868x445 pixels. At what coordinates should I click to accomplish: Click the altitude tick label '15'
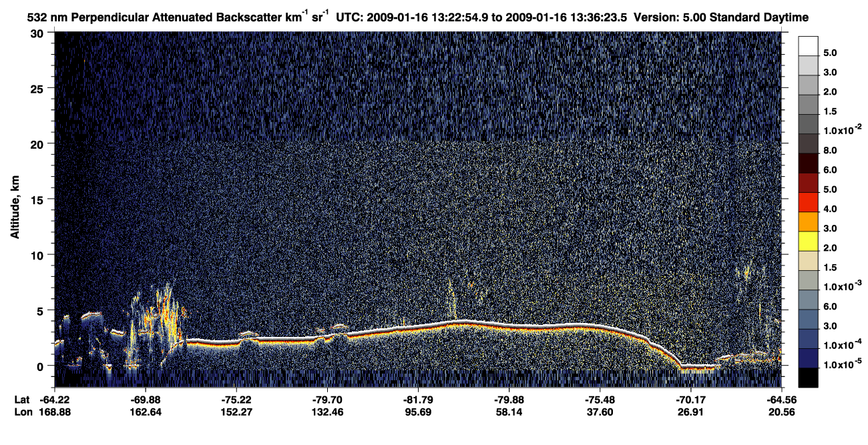[x=38, y=199]
